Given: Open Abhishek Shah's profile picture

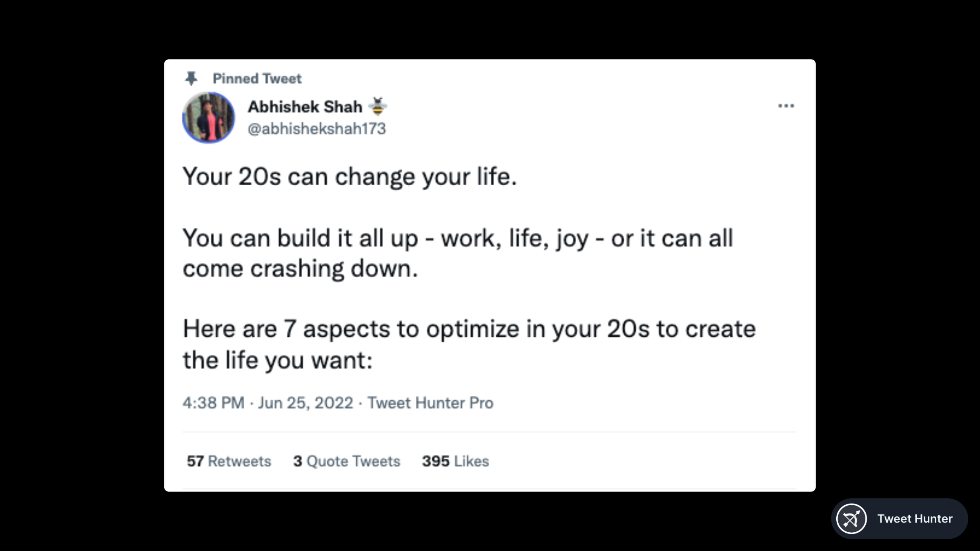Looking at the screenshot, I should pos(208,118).
